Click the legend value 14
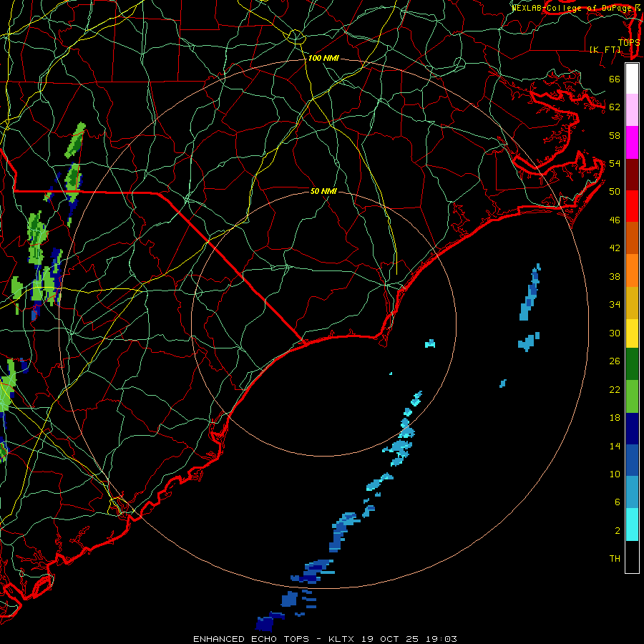The width and height of the screenshot is (644, 644). point(615,447)
